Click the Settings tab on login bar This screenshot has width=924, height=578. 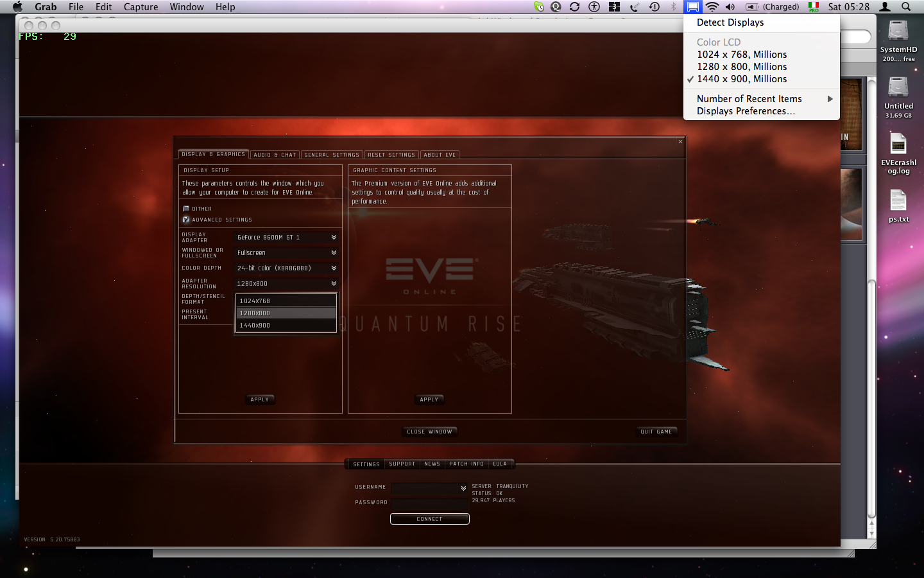point(366,464)
